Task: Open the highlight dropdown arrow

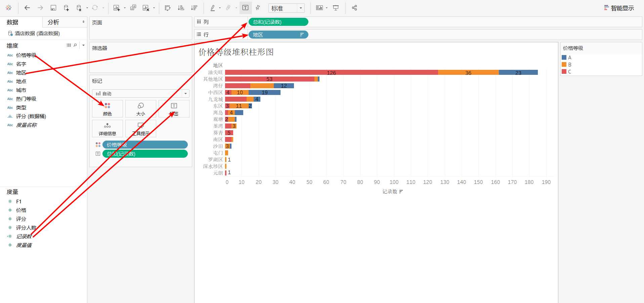Action: [220, 8]
